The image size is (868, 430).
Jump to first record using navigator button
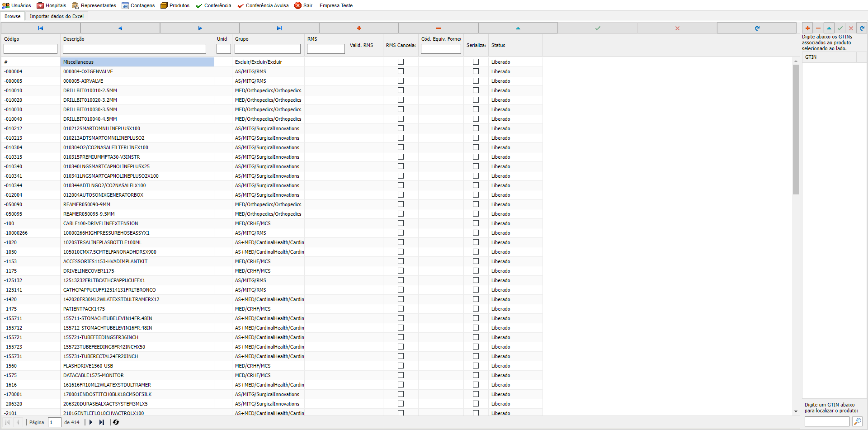pos(41,28)
